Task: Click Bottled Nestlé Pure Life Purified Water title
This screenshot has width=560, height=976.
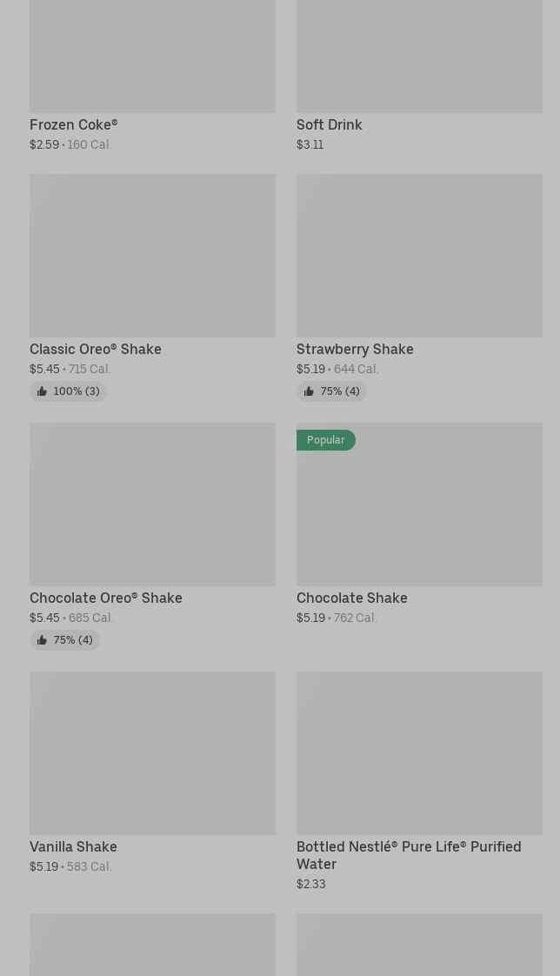Action: point(409,855)
